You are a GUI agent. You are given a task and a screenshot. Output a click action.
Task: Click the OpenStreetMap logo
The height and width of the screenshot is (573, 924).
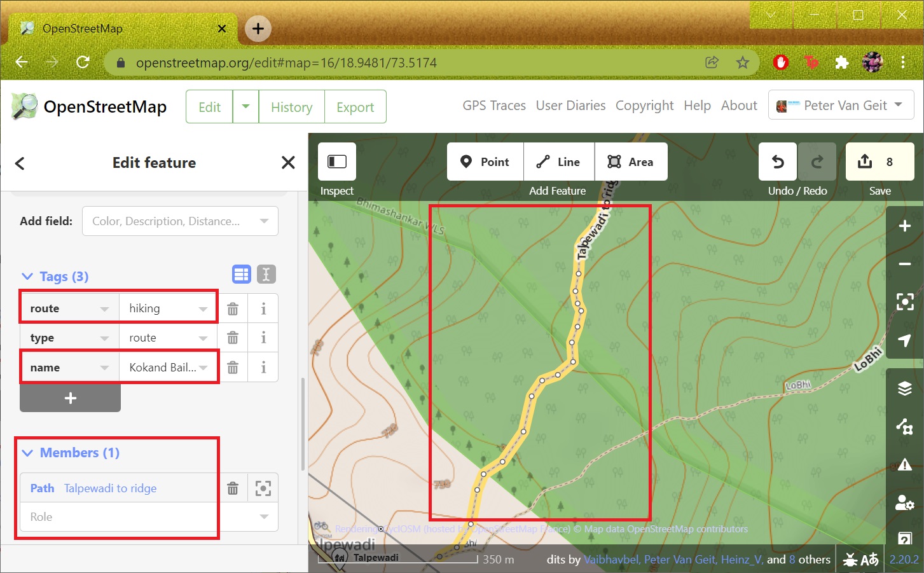89,106
